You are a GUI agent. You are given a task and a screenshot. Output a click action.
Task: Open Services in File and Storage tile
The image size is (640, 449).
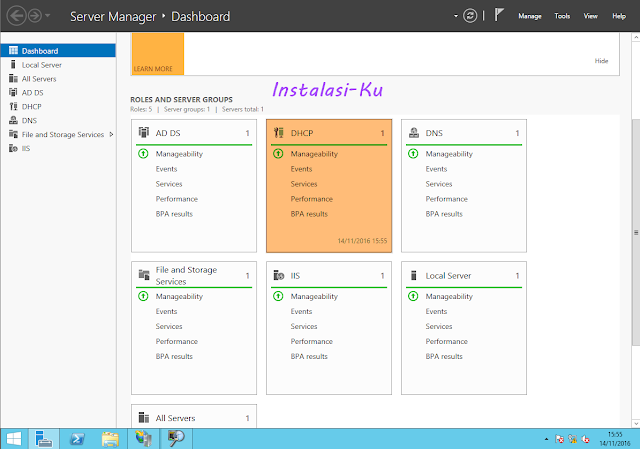[x=169, y=326]
